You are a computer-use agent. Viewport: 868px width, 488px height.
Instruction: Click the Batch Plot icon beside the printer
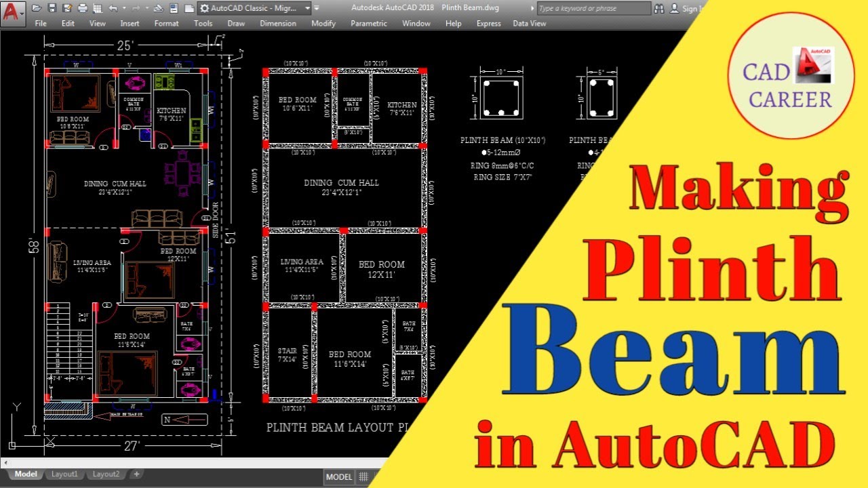(x=98, y=8)
